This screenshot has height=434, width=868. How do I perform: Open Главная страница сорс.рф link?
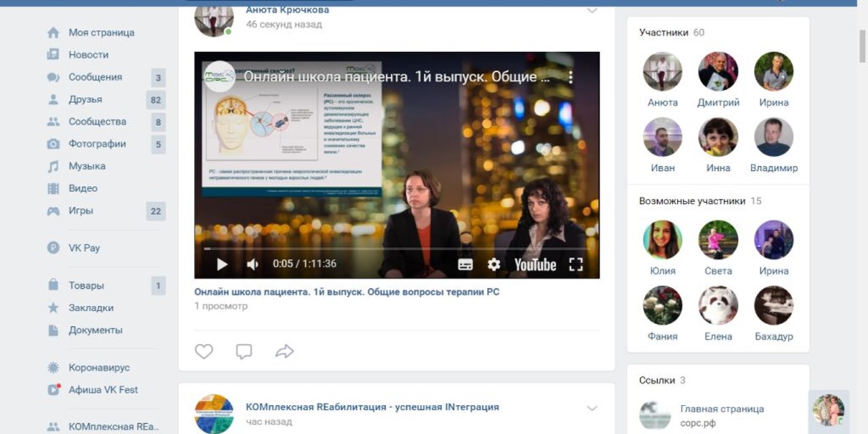722,409
